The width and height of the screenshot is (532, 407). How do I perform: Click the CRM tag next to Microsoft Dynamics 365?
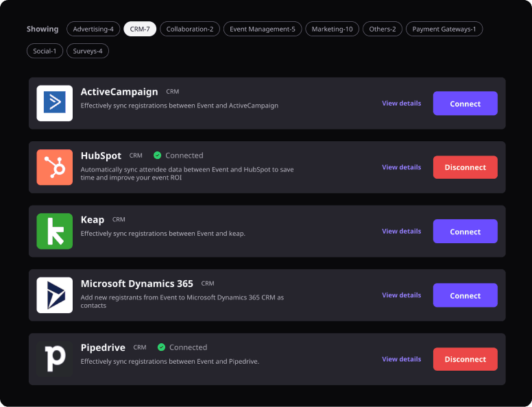pyautogui.click(x=208, y=283)
